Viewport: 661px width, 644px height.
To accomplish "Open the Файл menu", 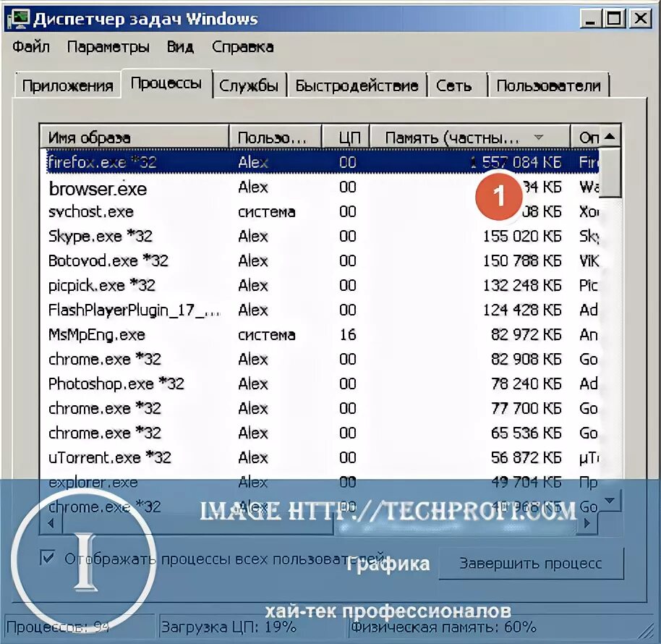I will (x=31, y=46).
